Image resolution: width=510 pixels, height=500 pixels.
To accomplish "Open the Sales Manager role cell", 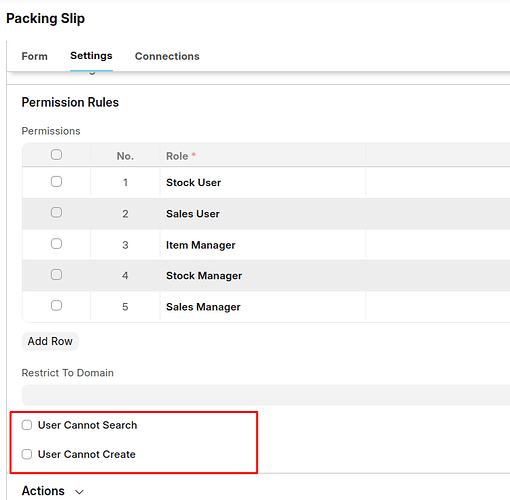I will click(263, 307).
